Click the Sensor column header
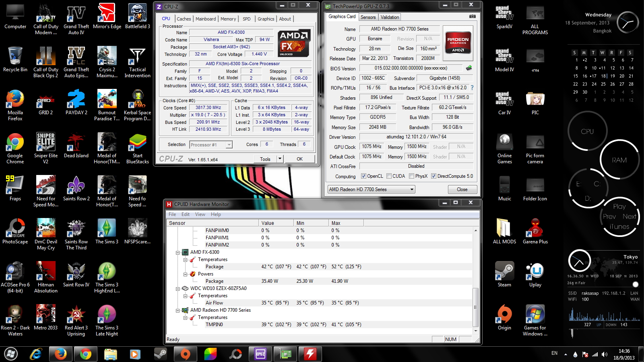Viewport: 644px width, 362px height. [213, 223]
